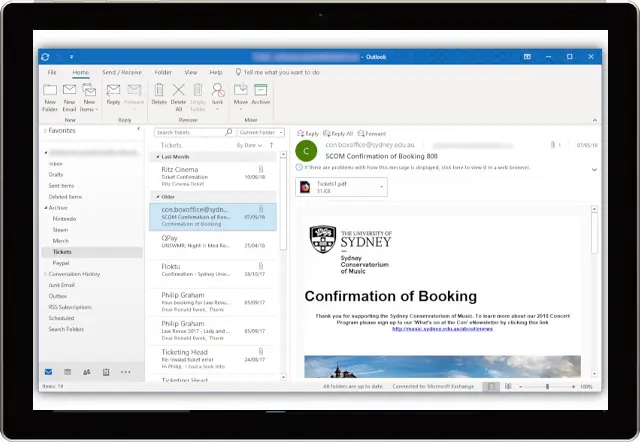Collapse the folder pane with the arrow
Viewport: 640px width, 442px height.
[x=140, y=130]
